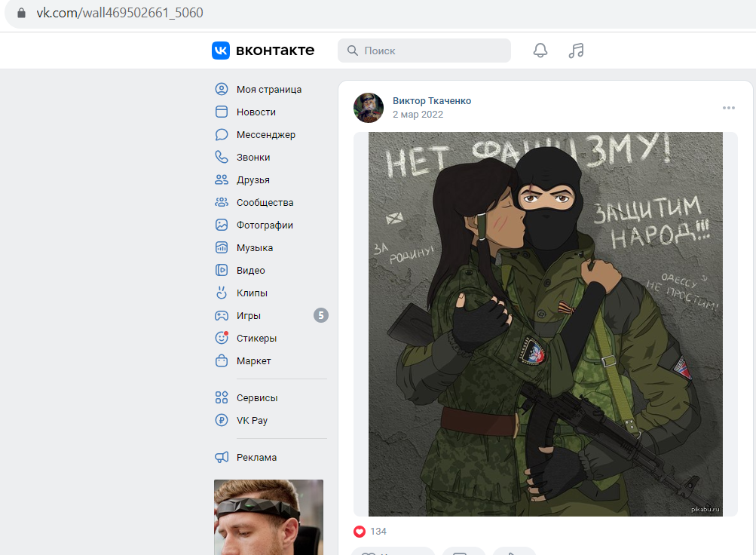756x555 pixels.
Task: Open VK Pay text link
Action: [252, 421]
